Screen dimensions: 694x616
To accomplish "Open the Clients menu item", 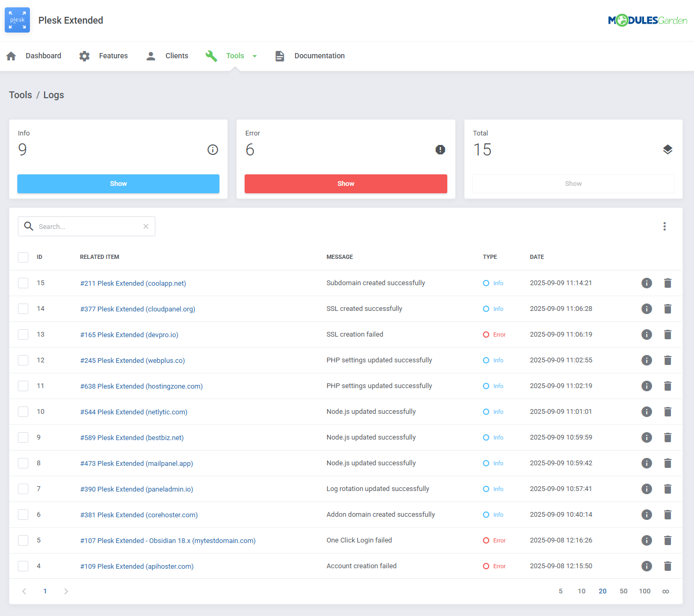I will (x=176, y=56).
